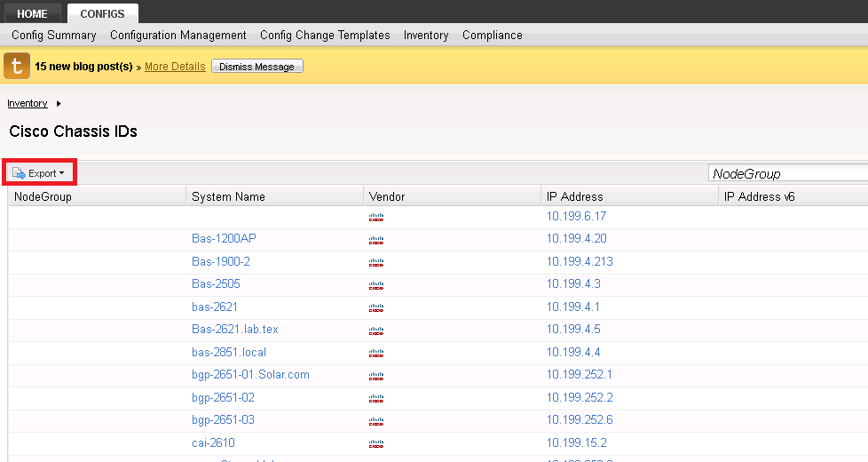
Task: Click IP address 10.199.252.1
Action: 580,374
